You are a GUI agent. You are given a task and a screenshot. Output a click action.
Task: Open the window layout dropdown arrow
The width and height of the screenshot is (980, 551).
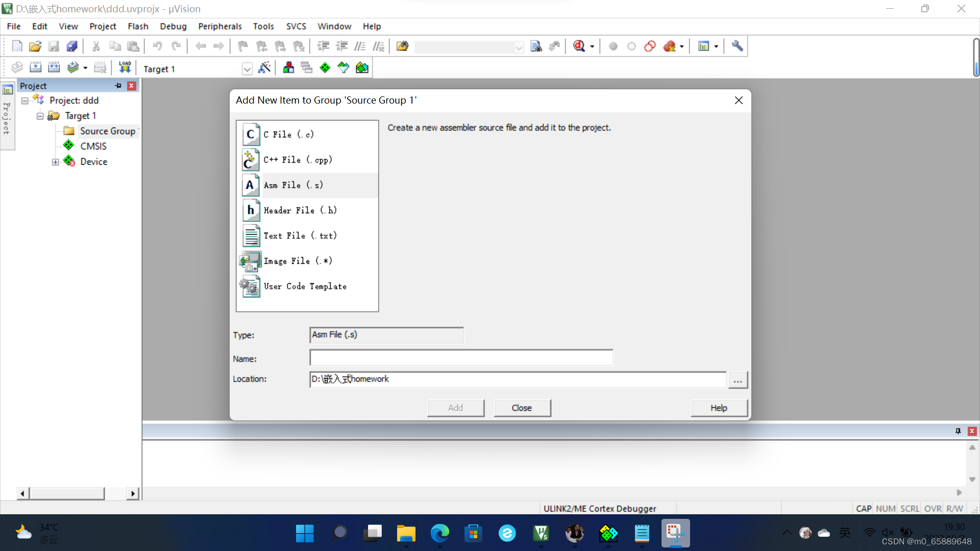point(716,46)
